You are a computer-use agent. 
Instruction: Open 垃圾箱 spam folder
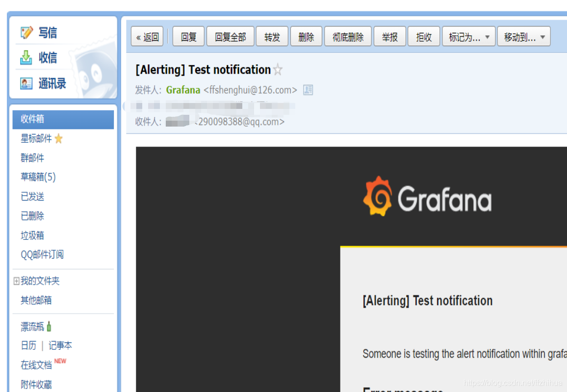pyautogui.click(x=32, y=235)
